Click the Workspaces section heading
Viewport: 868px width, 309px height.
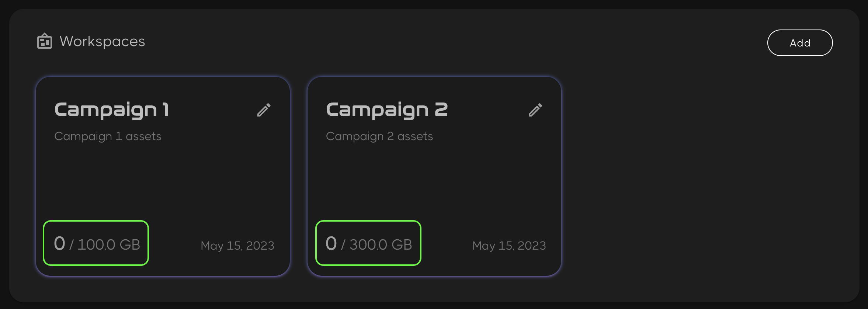point(102,42)
